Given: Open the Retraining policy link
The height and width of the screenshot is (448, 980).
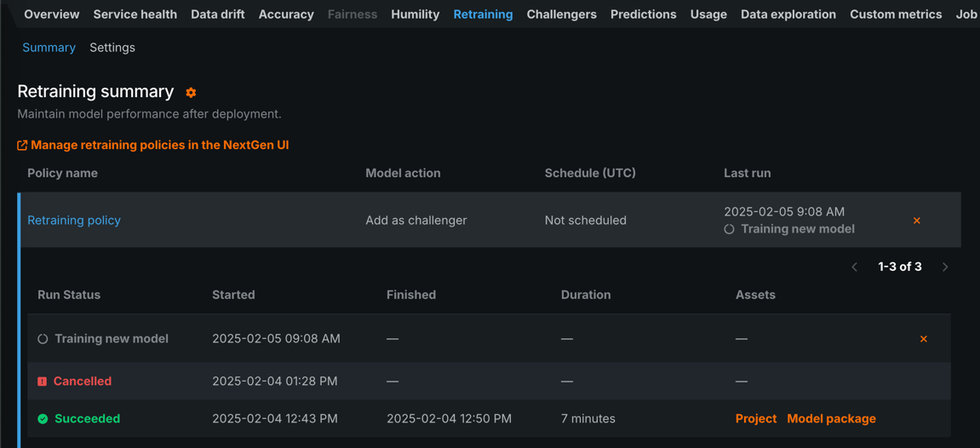Looking at the screenshot, I should point(74,221).
